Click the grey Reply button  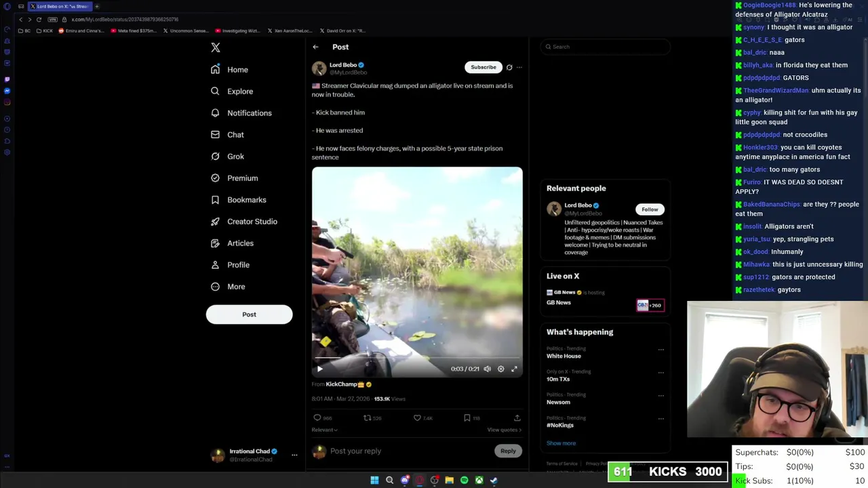click(x=508, y=451)
